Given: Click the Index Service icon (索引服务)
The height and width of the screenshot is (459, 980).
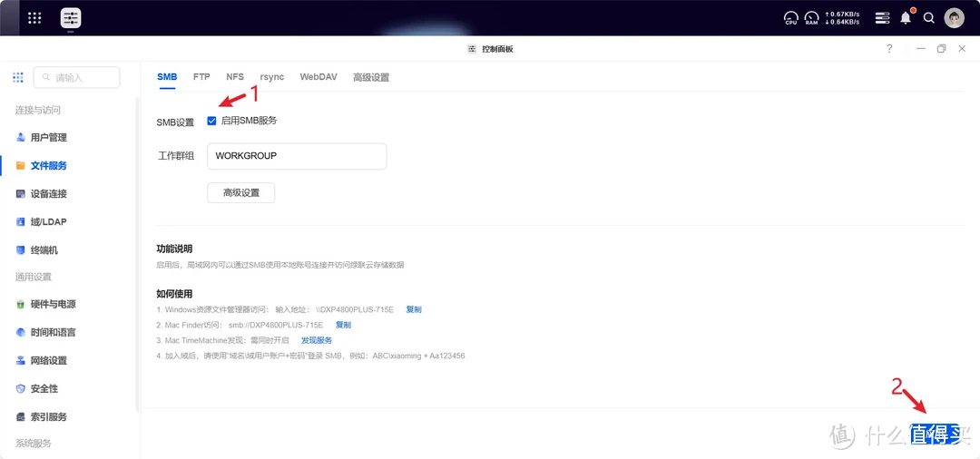Looking at the screenshot, I should point(21,416).
